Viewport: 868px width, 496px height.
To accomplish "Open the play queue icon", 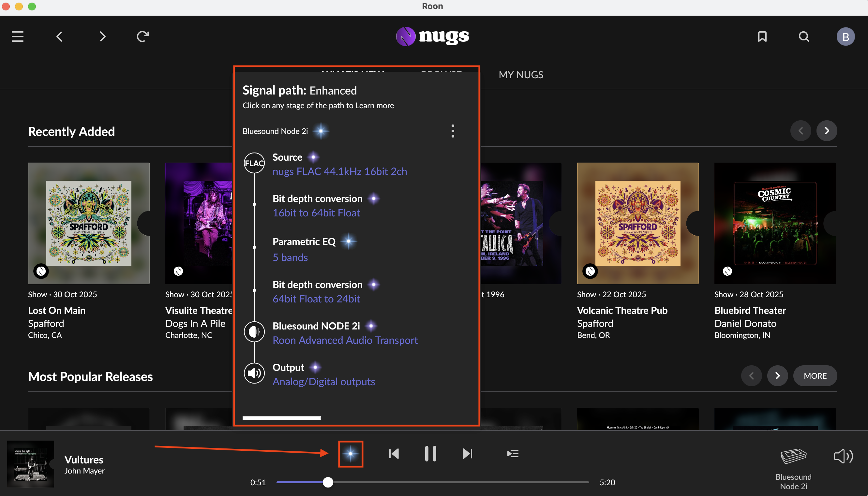I will pos(513,454).
